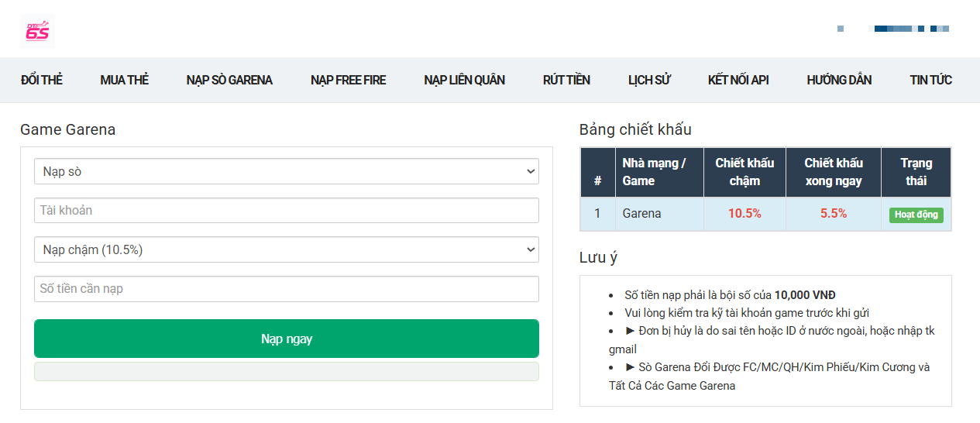The width and height of the screenshot is (980, 423).
Task: Navigate to NẠP LIÊN QUÂN
Action: click(464, 80)
